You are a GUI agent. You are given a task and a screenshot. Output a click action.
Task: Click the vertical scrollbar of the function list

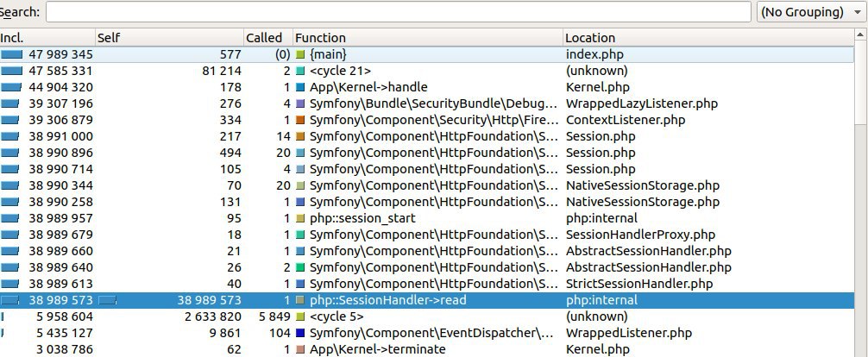click(x=861, y=194)
